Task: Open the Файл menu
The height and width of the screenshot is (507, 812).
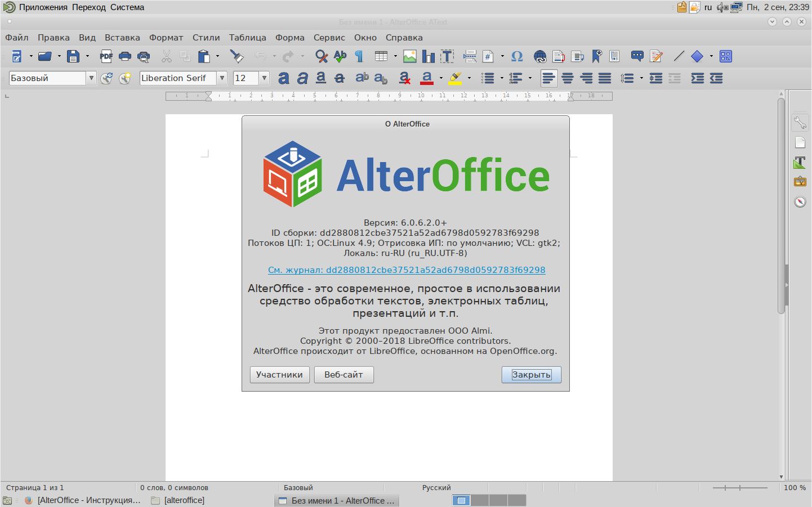Action: (17, 38)
